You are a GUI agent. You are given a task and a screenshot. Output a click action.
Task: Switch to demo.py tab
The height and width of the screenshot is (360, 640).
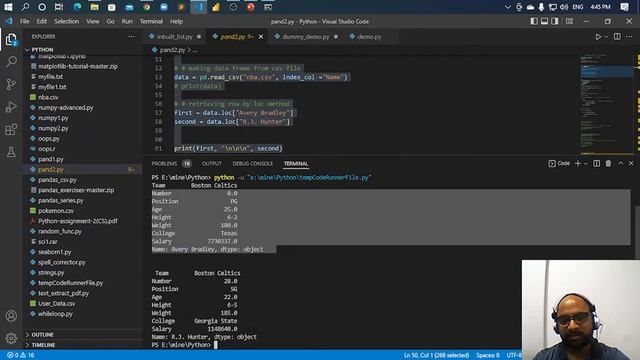coord(369,37)
